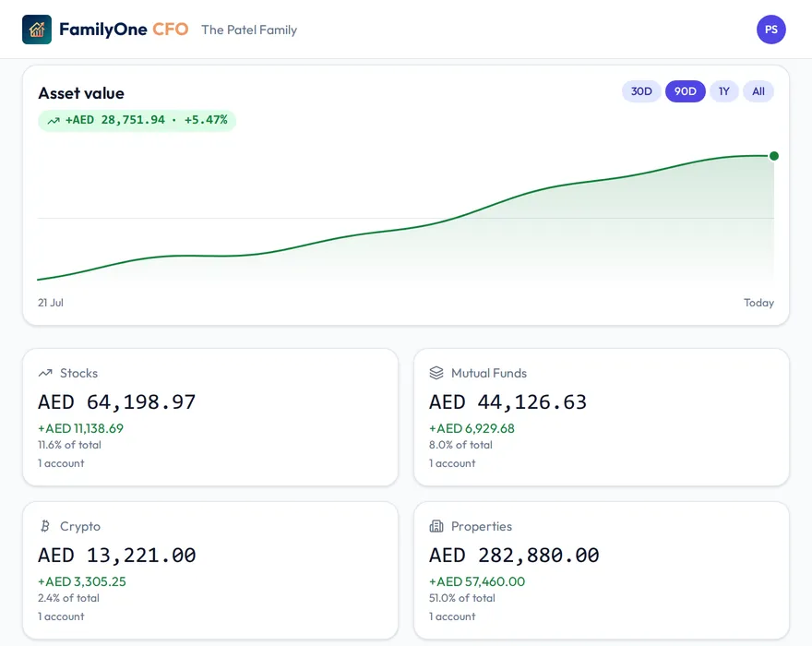Click The Patel Family label
Viewport: 812px width, 646px height.
249,30
